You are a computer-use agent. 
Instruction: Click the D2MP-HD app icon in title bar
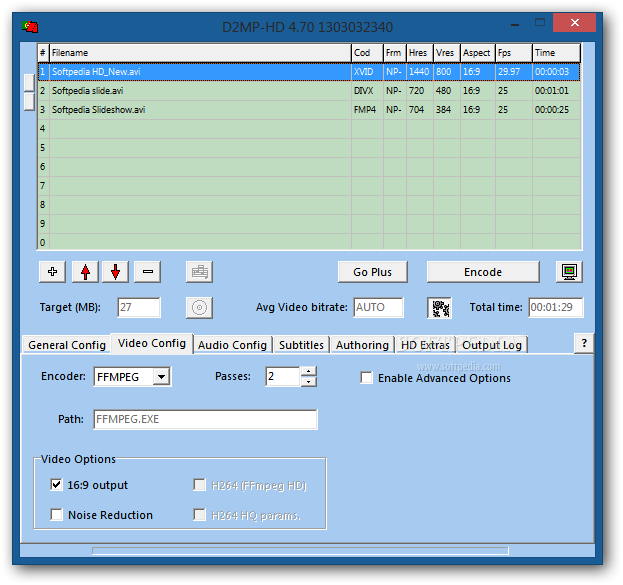point(30,27)
